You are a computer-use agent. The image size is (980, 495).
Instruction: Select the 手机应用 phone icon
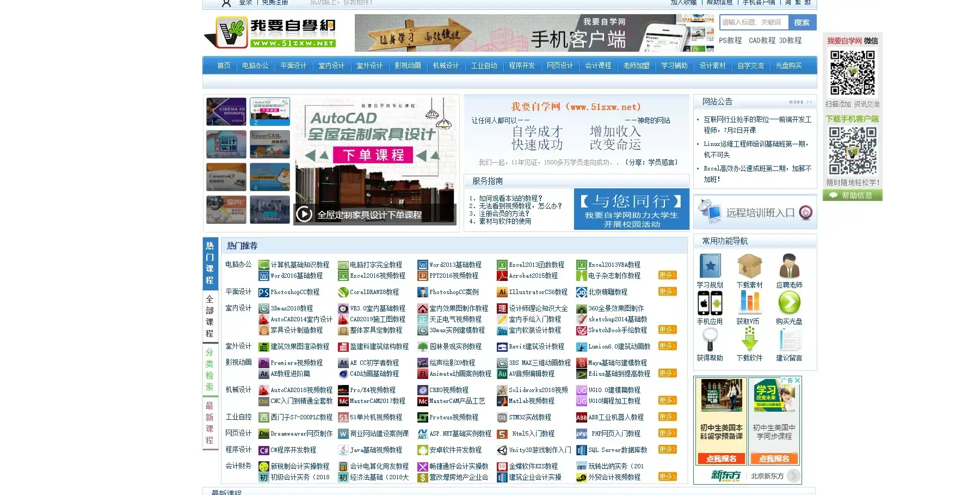[710, 303]
